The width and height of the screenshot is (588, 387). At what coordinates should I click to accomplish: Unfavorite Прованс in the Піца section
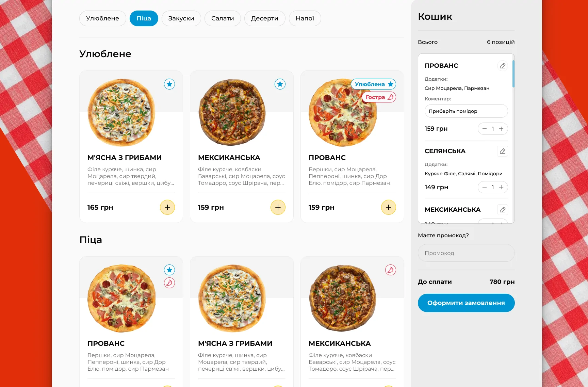pos(169,270)
